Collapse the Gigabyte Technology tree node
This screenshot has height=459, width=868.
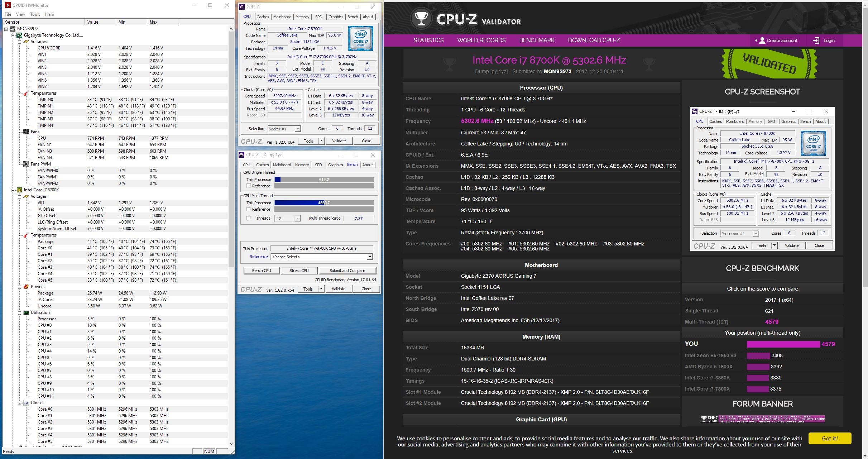(x=13, y=35)
